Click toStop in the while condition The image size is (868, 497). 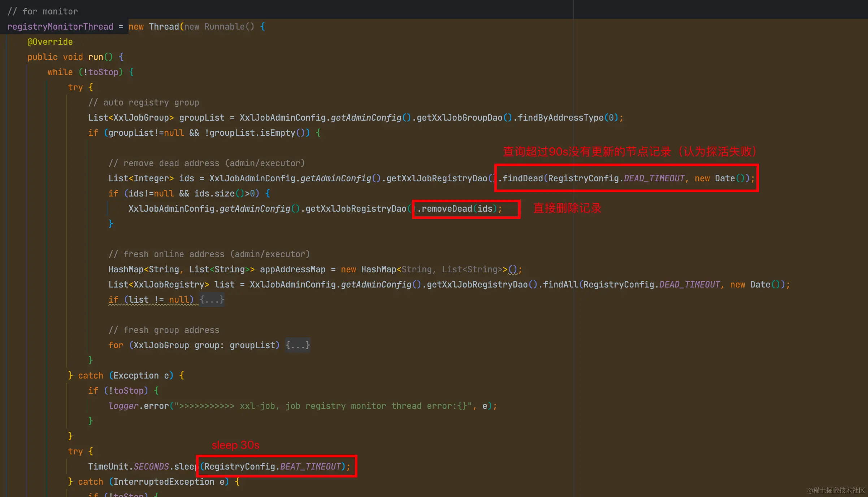(x=103, y=72)
